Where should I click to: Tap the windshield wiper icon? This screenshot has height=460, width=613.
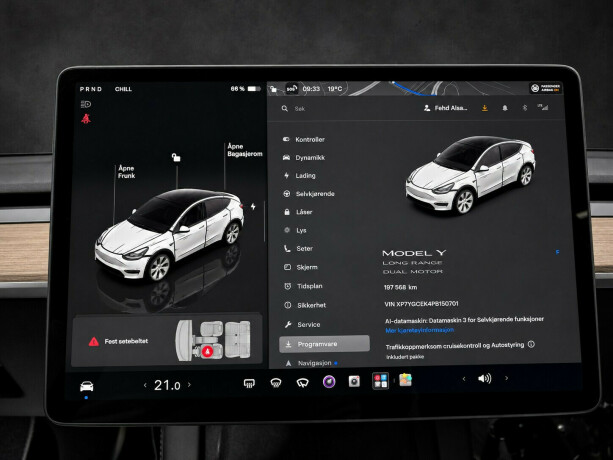click(302, 383)
